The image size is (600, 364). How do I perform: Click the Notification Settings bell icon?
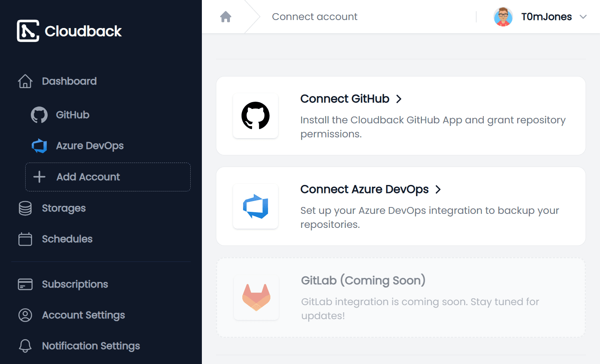pos(25,346)
